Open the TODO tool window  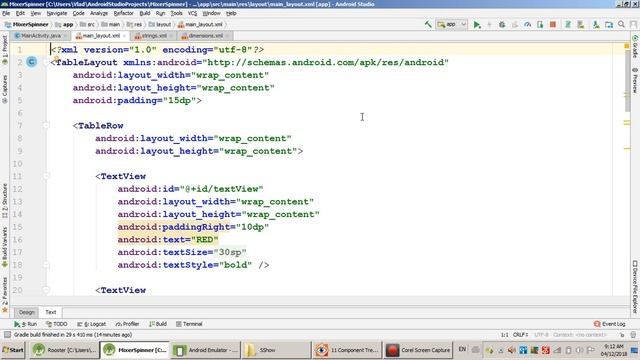pyautogui.click(x=57, y=324)
